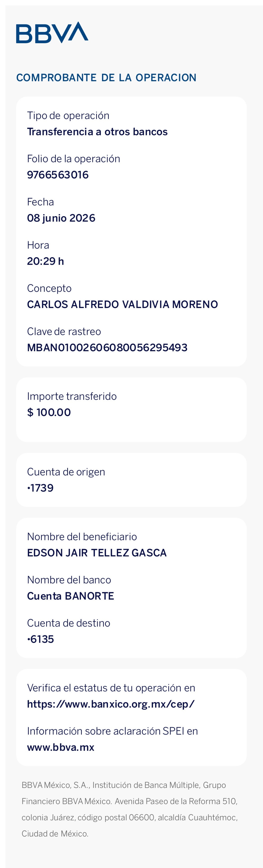
Task: Click the time value 20:29 h
Action: tap(46, 261)
